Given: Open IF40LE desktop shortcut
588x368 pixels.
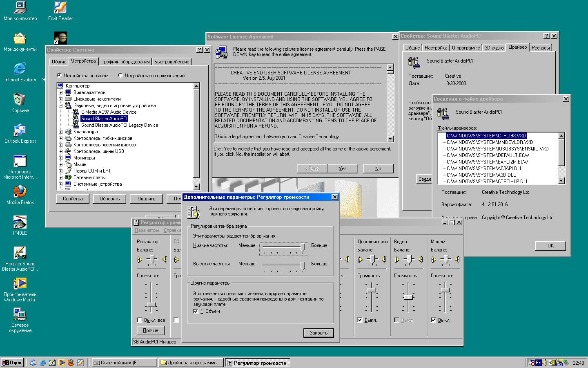Looking at the screenshot, I should [x=20, y=222].
